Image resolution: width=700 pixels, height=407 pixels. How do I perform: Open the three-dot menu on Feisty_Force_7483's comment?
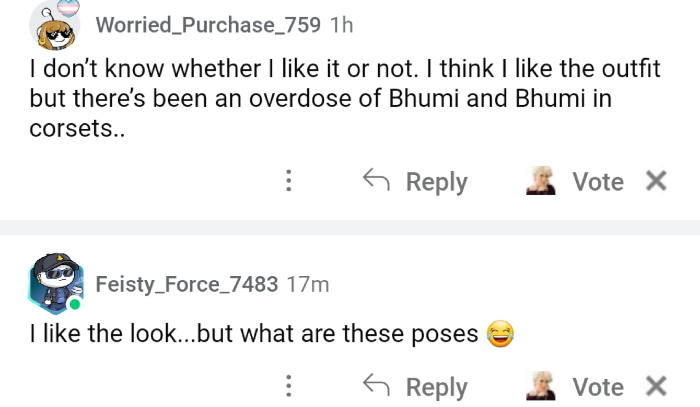pos(288,386)
